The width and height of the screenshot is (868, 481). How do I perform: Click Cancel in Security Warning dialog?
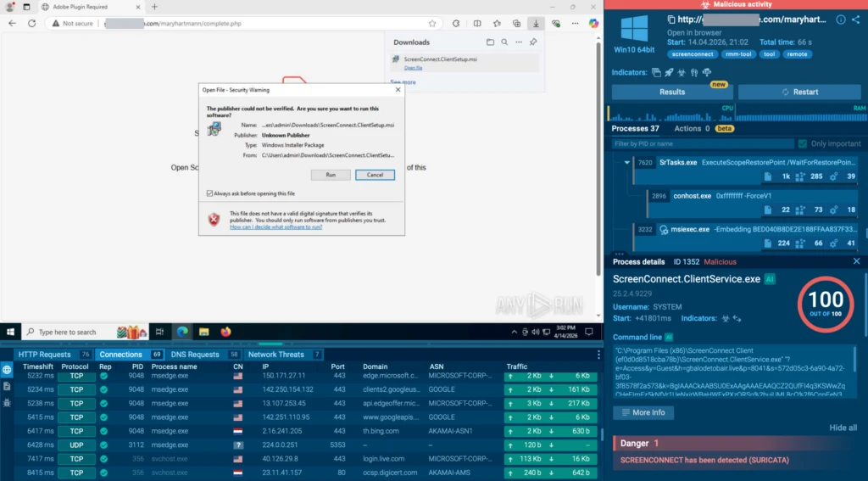pos(375,175)
